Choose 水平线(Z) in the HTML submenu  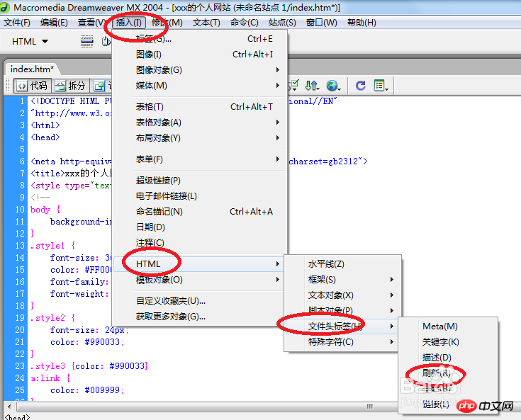coord(342,264)
